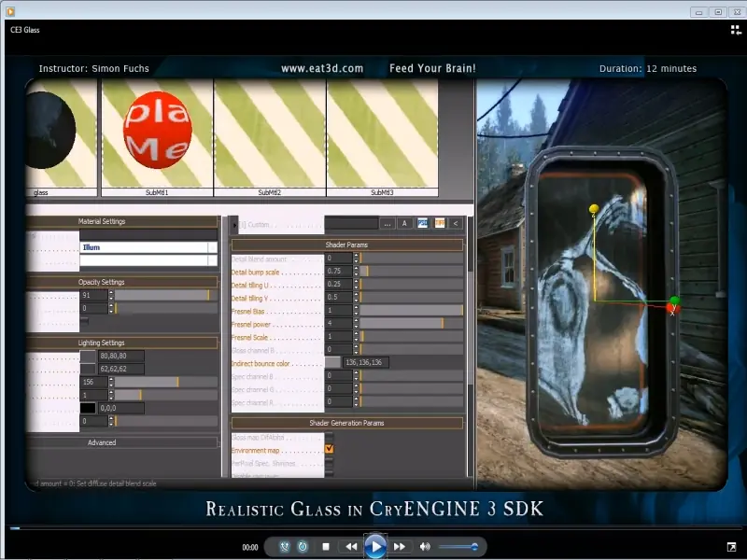Collapse the Shader Params section header
The image size is (747, 560).
pyautogui.click(x=346, y=245)
